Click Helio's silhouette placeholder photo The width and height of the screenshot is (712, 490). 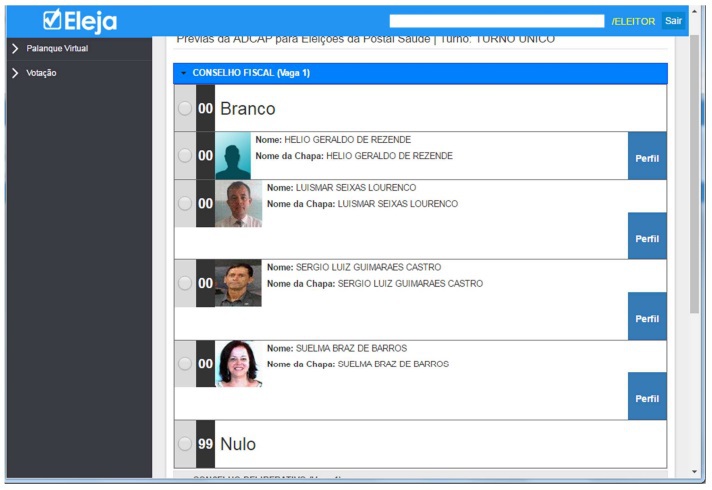(x=233, y=156)
